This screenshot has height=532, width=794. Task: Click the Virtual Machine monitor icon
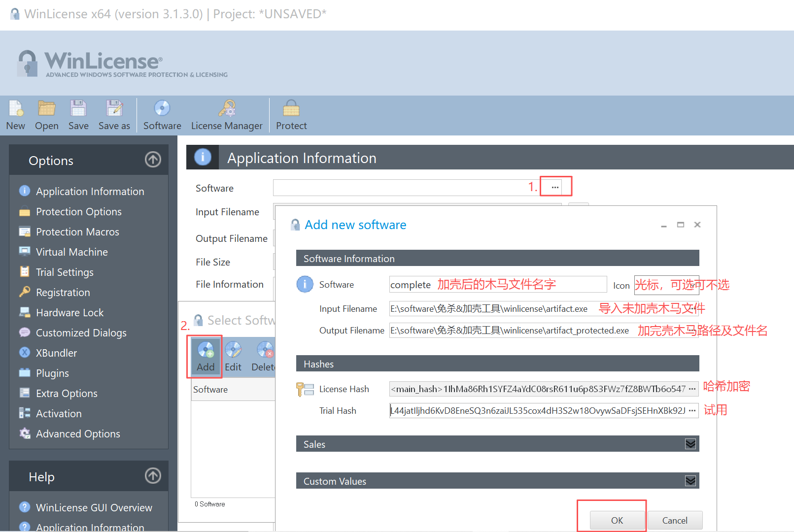[25, 251]
